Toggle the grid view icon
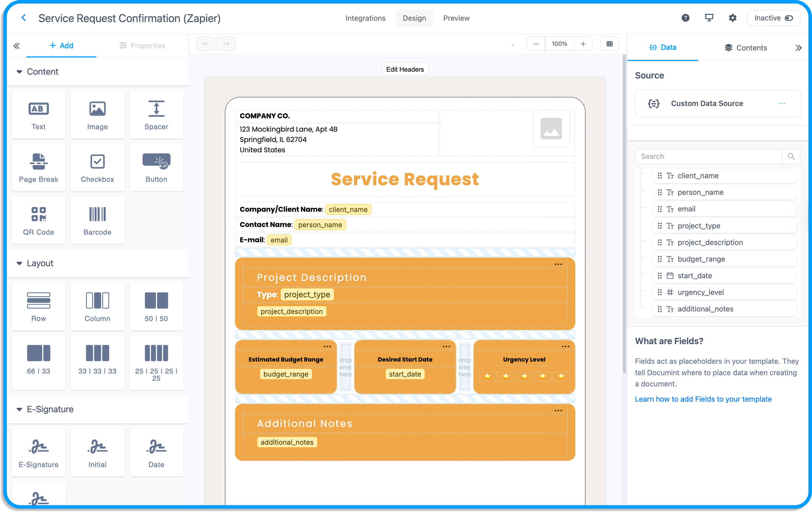The height and width of the screenshot is (512, 812). tap(609, 44)
